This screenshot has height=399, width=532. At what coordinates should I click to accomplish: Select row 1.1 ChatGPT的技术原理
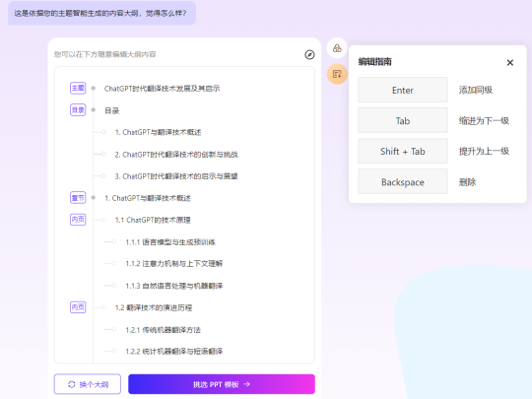coord(153,221)
